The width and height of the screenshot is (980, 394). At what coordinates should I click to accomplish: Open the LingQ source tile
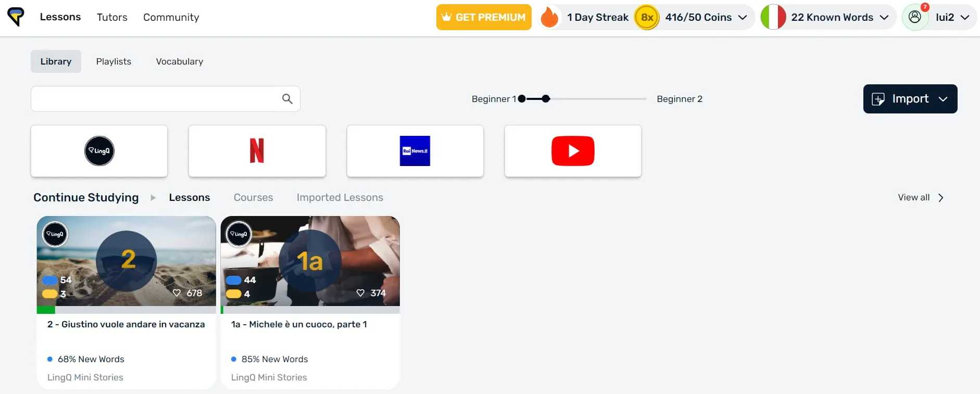coord(99,151)
